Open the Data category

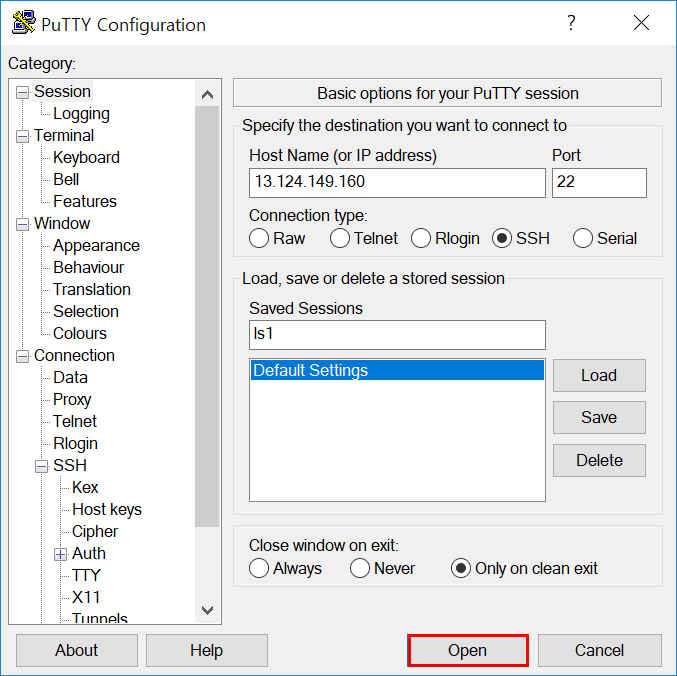click(x=70, y=378)
